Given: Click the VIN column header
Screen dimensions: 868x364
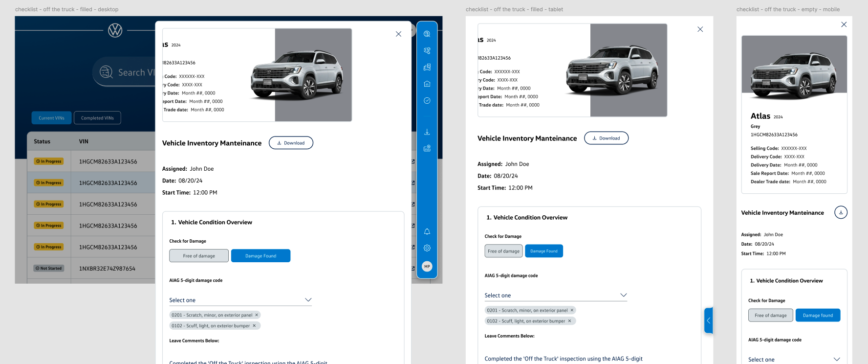Looking at the screenshot, I should [84, 141].
